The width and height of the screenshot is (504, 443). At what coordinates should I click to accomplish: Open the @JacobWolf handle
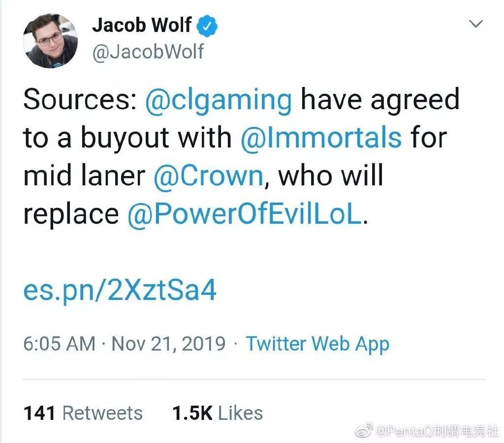tap(148, 51)
